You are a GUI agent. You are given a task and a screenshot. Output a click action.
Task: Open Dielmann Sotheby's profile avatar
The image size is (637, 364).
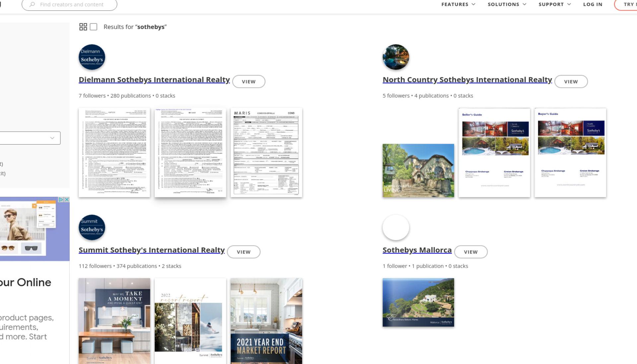pyautogui.click(x=92, y=57)
